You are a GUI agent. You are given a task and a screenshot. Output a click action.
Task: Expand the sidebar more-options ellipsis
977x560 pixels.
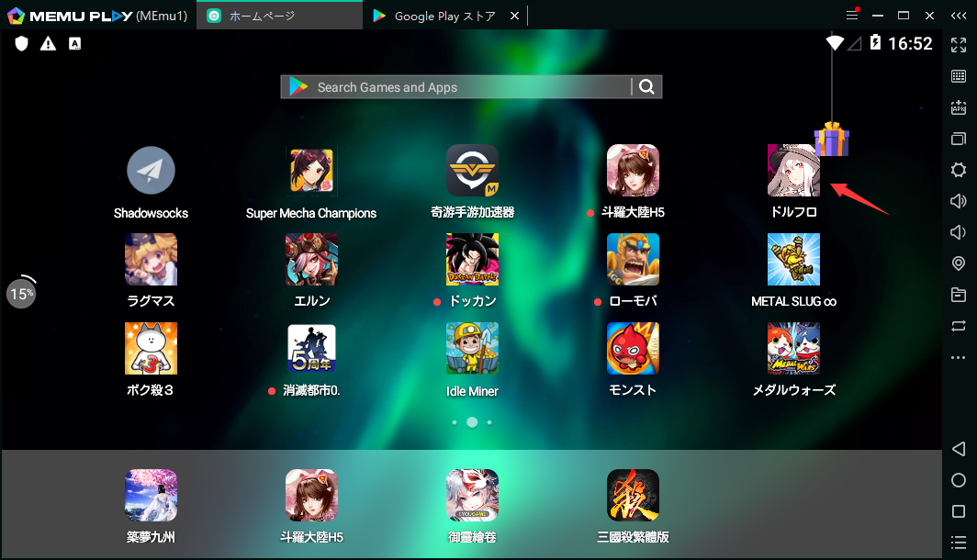click(959, 357)
